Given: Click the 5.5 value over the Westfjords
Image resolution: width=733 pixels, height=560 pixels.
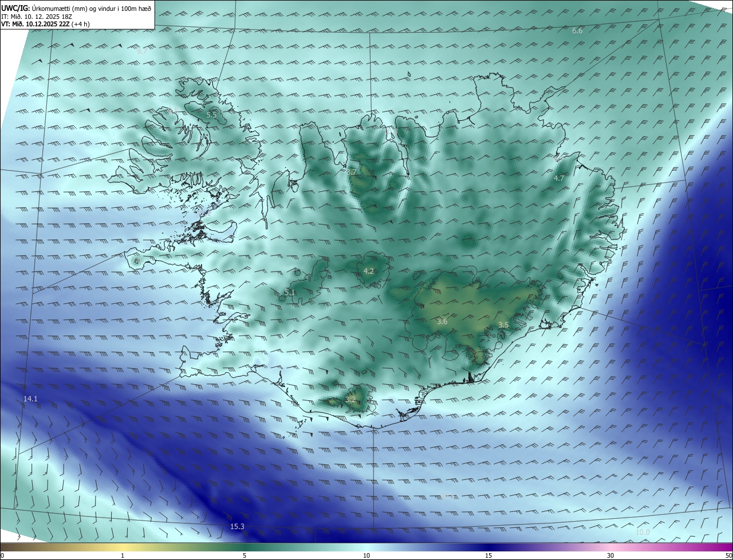Looking at the screenshot, I should (x=211, y=115).
